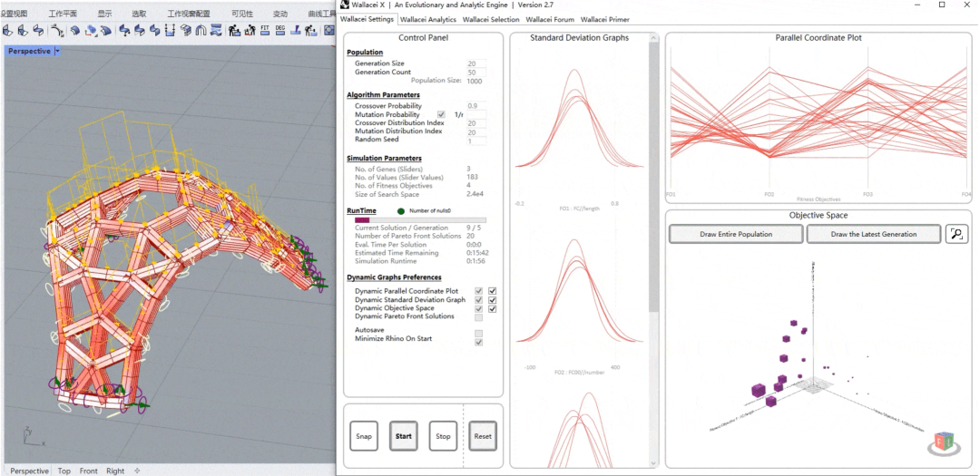The height and width of the screenshot is (476, 980).
Task: Toggle greyed checkbox for Dynamic Parallel Coordinate Plot
Action: tap(479, 291)
